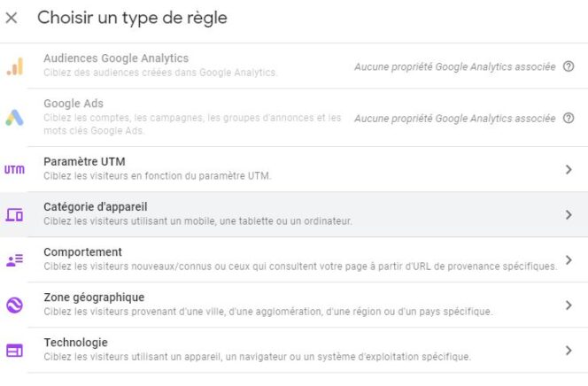Click the purple UTM icon

tap(14, 169)
